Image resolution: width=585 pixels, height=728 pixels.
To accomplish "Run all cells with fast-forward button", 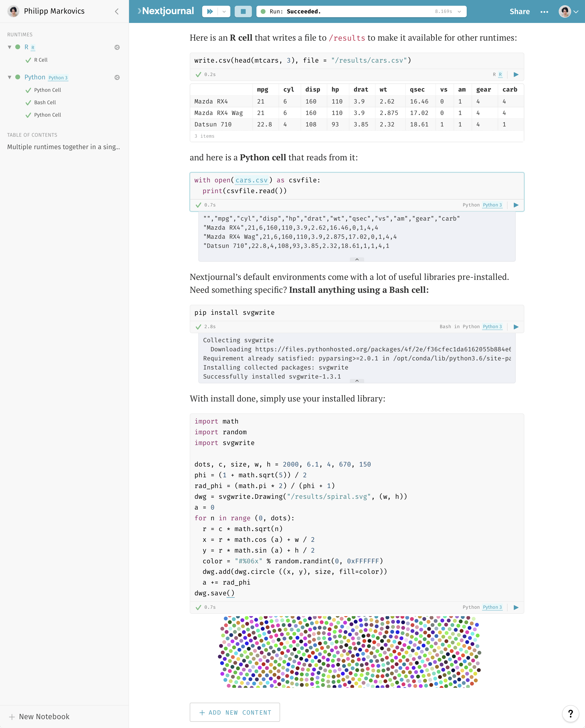I will click(x=210, y=11).
